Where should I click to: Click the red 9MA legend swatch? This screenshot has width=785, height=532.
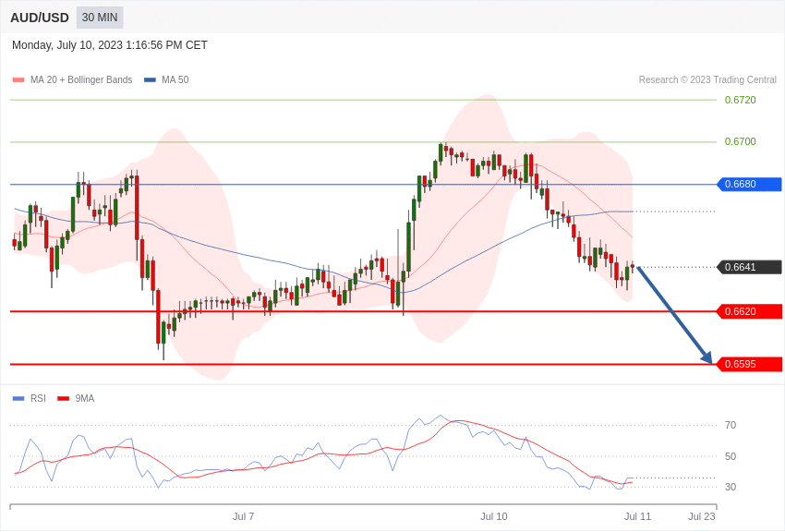click(x=63, y=398)
